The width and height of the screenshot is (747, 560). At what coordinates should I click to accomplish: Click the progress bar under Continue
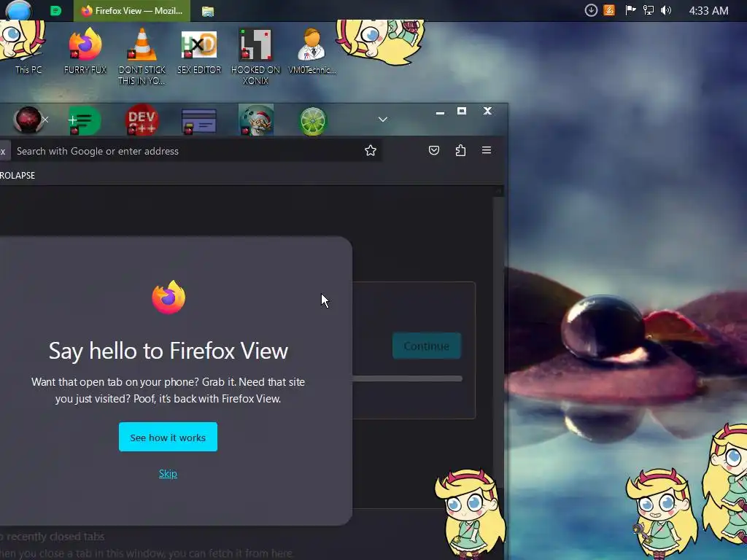click(407, 378)
